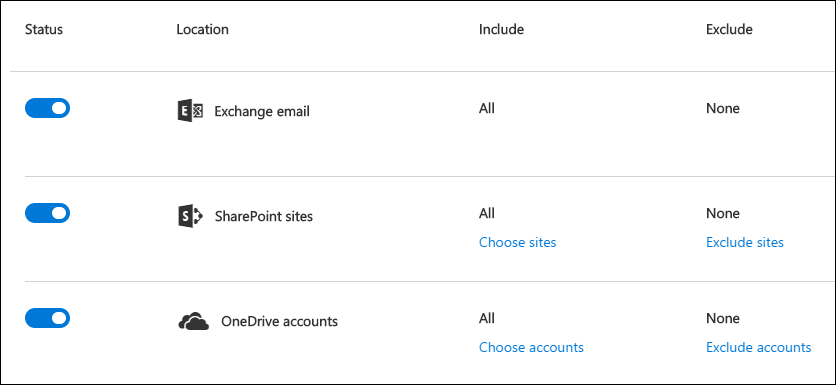Image resolution: width=836 pixels, height=385 pixels.
Task: Click the Exchange email icon
Action: coord(190,111)
